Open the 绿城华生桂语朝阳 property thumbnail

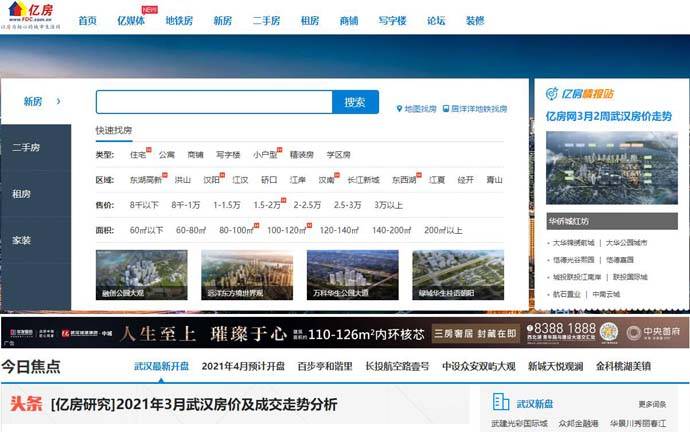click(458, 275)
